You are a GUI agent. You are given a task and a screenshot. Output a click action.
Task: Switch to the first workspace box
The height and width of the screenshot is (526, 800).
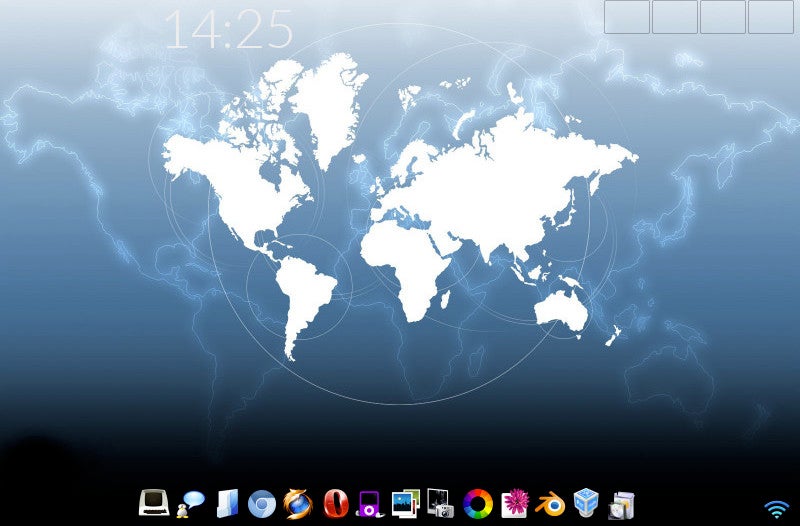(x=627, y=17)
